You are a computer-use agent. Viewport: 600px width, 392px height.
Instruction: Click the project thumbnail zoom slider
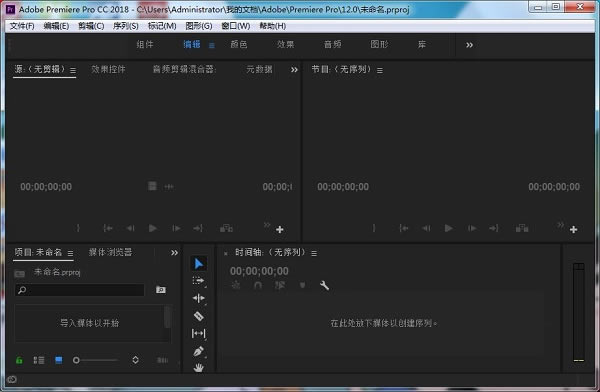96,360
